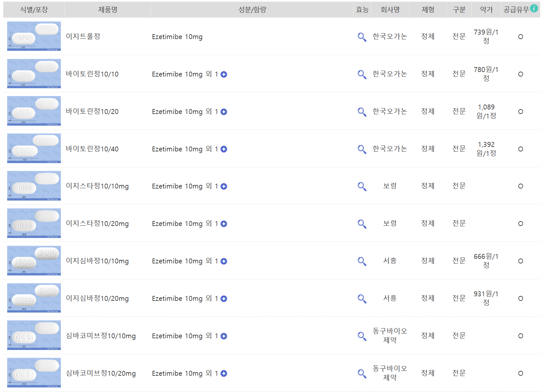Click the 제형 column header
The image size is (543, 392).
coord(428,10)
